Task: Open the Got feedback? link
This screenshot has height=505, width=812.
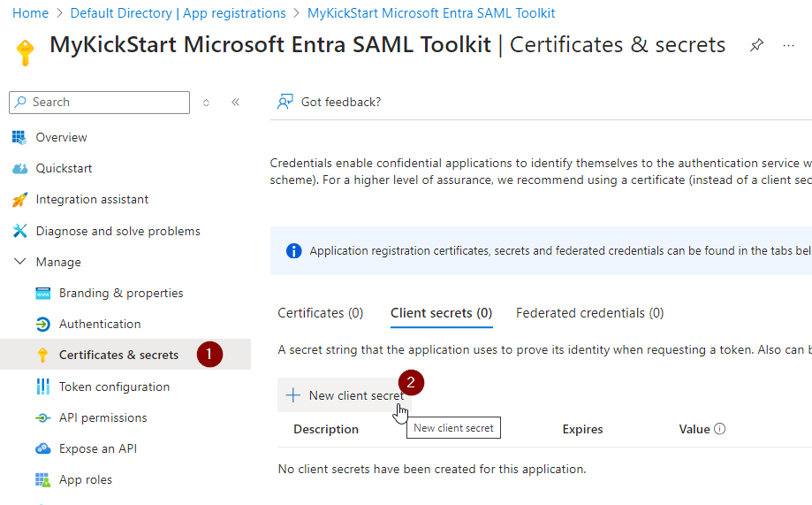Action: click(340, 102)
